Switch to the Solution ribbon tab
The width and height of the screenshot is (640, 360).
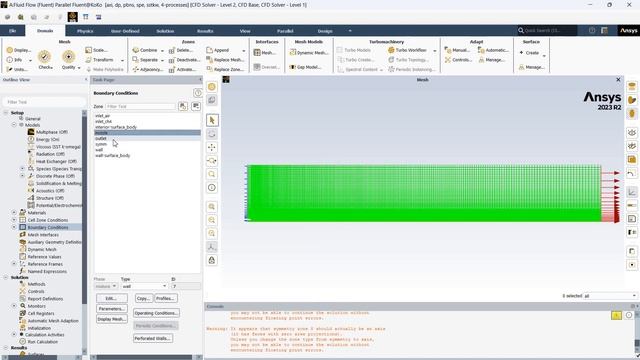click(165, 31)
